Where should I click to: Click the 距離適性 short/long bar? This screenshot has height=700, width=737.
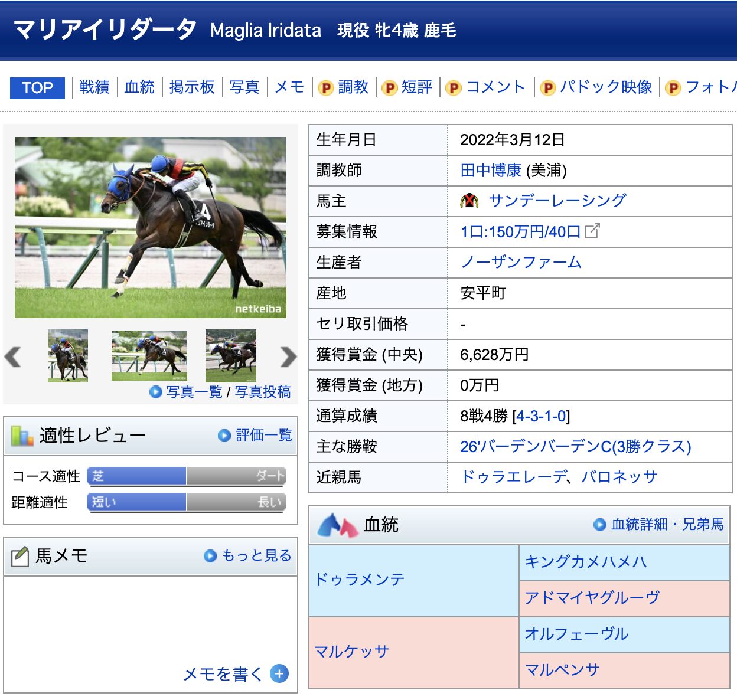click(x=187, y=502)
